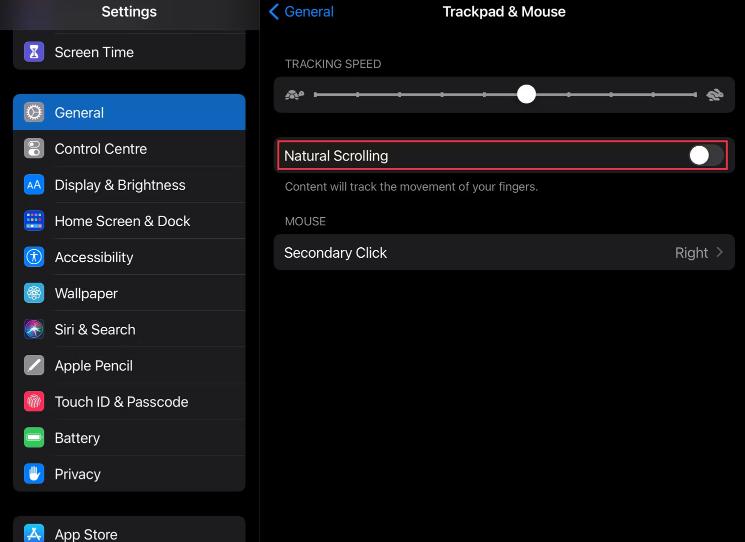Open Screen Time hourglass icon
745x542 pixels.
pyautogui.click(x=34, y=52)
